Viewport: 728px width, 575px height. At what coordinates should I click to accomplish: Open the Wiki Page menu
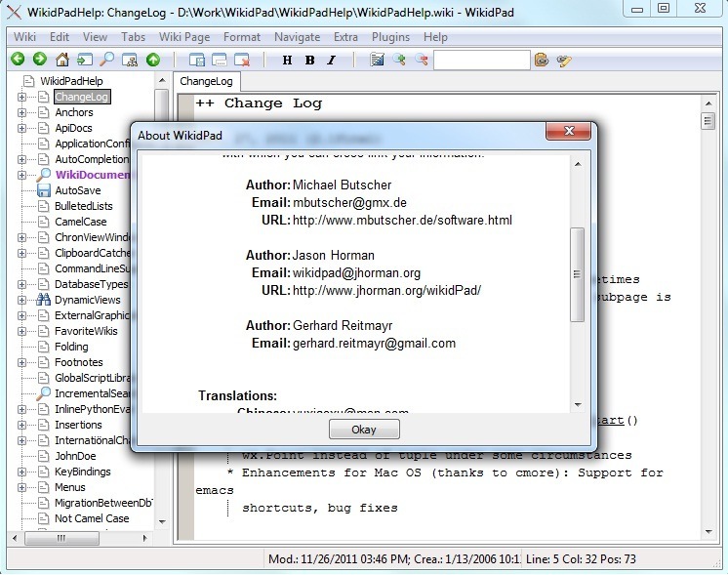tap(184, 37)
